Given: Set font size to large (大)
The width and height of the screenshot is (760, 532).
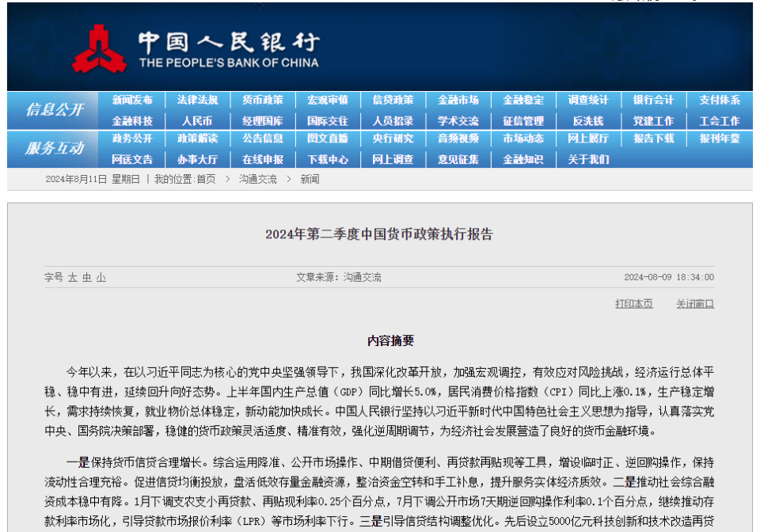Looking at the screenshot, I should click(x=73, y=278).
